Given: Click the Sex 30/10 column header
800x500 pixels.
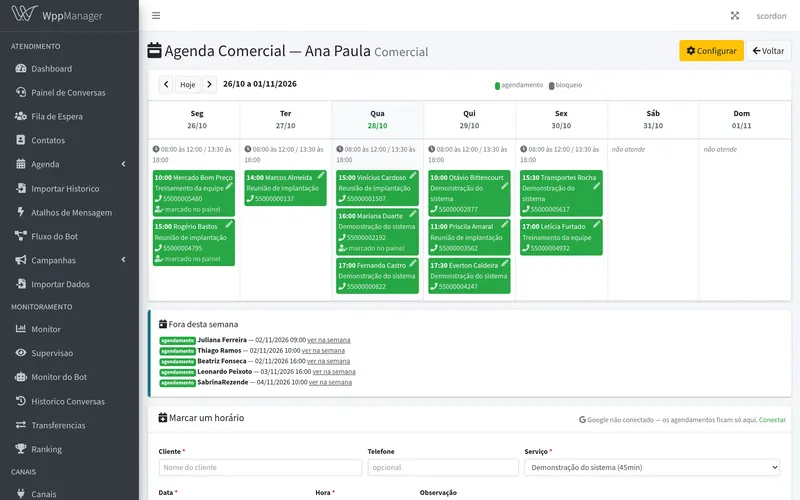Looking at the screenshot, I should pyautogui.click(x=561, y=119).
